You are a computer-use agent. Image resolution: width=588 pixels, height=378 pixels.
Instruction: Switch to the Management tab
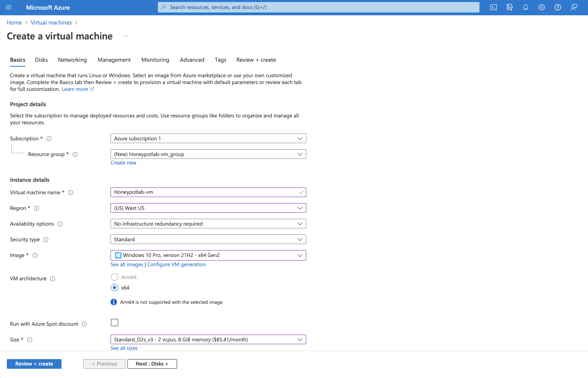(x=114, y=60)
